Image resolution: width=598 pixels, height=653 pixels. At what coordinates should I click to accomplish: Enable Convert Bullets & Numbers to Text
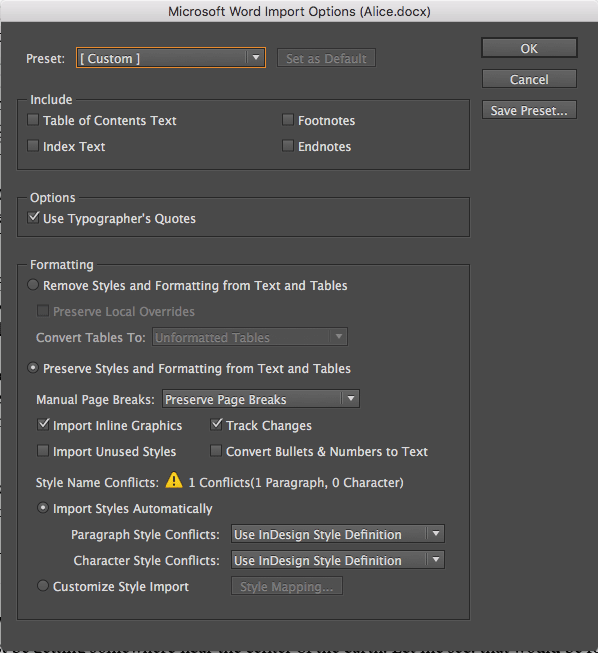[x=216, y=451]
